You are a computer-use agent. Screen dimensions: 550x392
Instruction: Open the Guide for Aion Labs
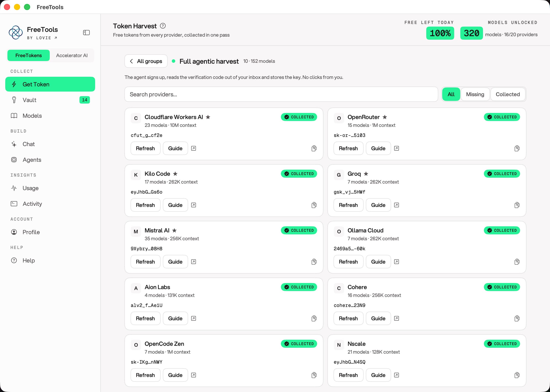175,318
